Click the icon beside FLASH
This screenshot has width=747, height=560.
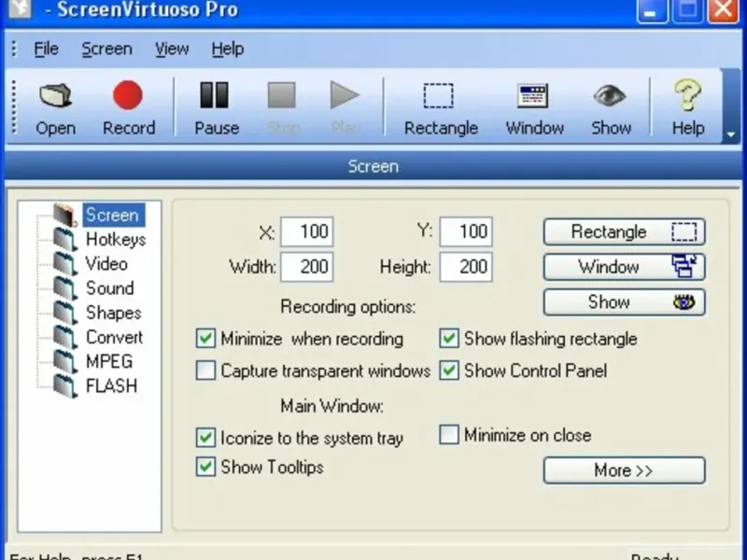click(x=65, y=385)
